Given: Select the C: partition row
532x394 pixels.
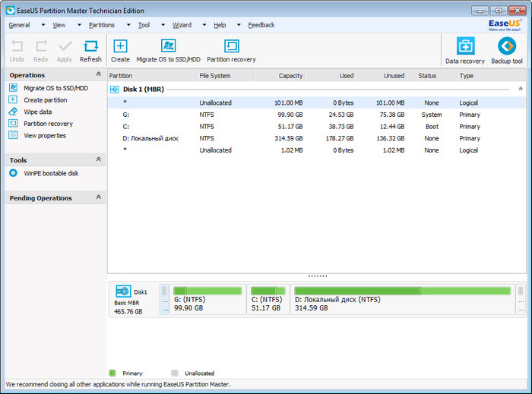Looking at the screenshot, I should coord(317,126).
